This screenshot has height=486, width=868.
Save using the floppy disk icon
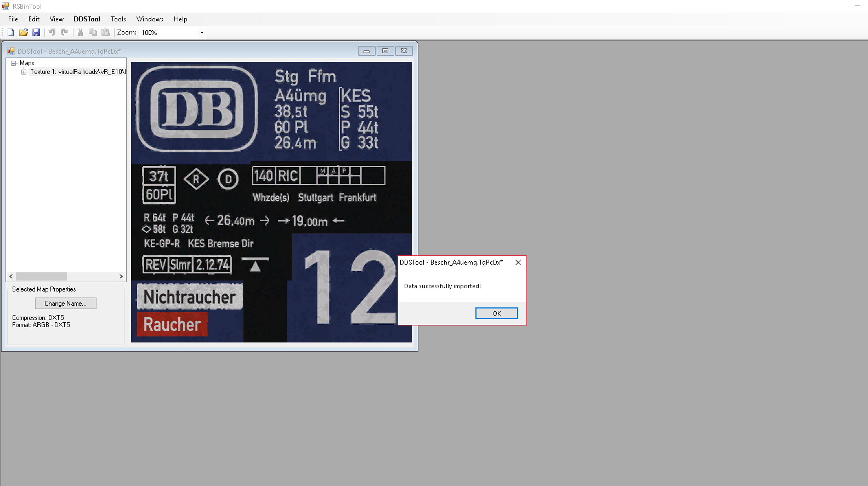click(x=36, y=32)
